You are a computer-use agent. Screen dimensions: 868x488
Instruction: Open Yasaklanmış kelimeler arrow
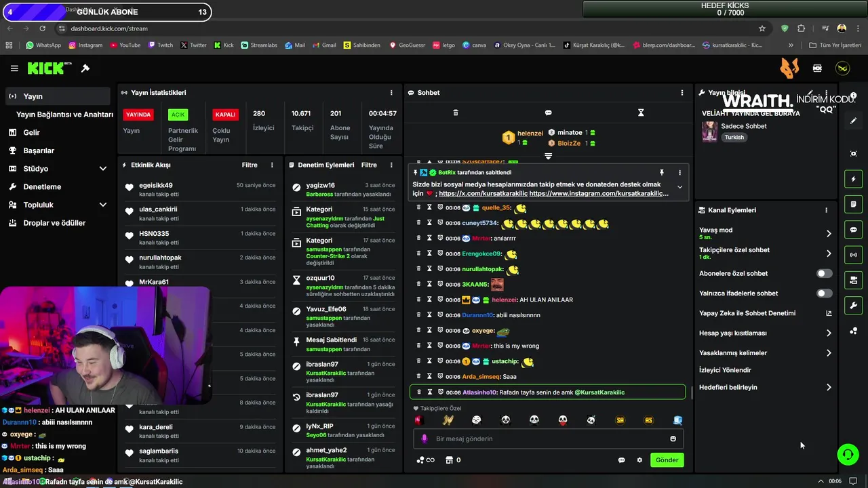828,353
